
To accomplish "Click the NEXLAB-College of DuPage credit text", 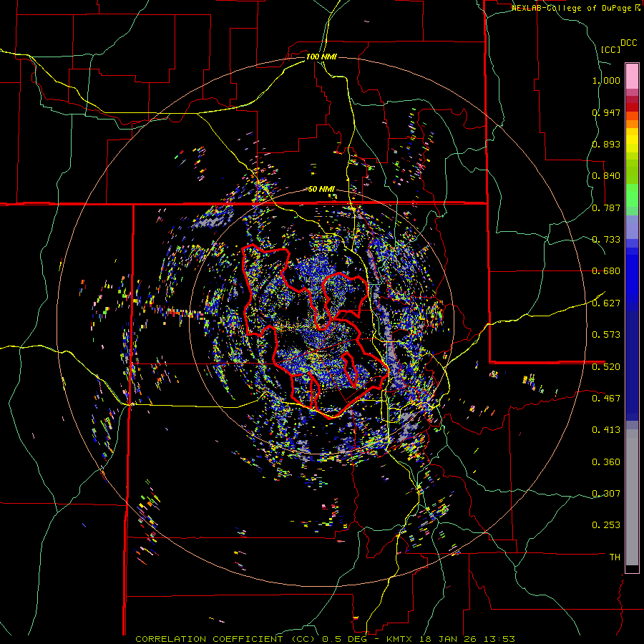I will 571,8.
